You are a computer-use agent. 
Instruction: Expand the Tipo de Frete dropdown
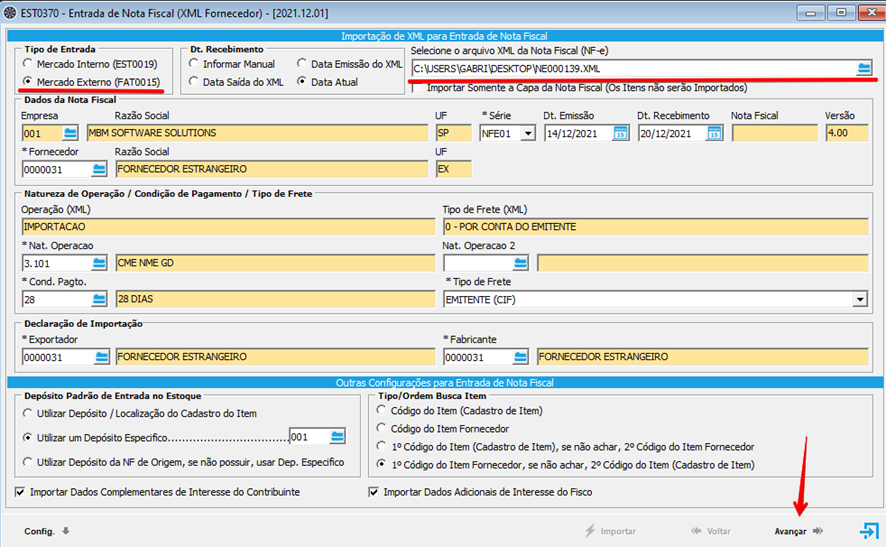[x=859, y=299]
